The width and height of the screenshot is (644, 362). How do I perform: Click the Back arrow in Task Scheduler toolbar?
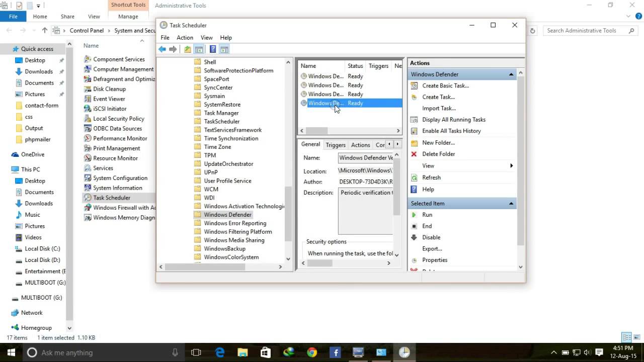point(162,49)
